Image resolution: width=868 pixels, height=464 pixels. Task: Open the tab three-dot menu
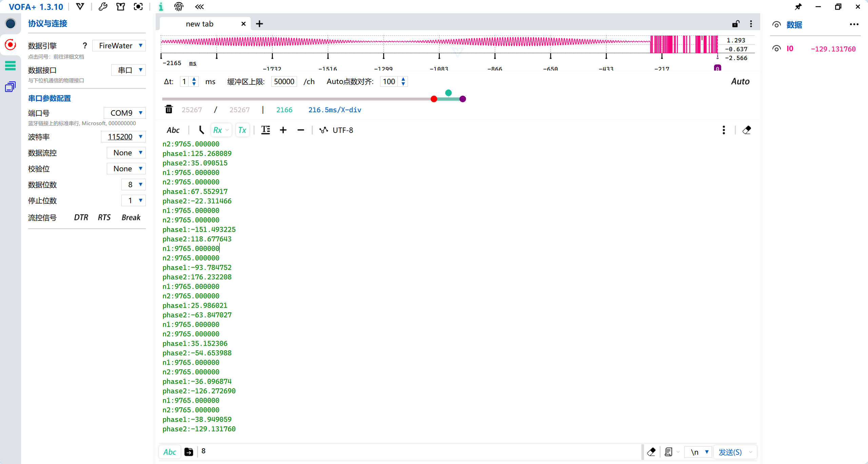751,24
